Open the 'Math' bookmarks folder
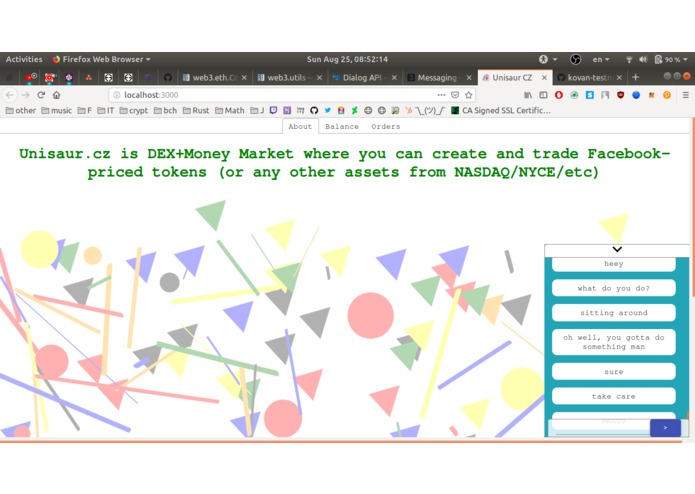Viewport: 695px width, 494px height. [230, 110]
